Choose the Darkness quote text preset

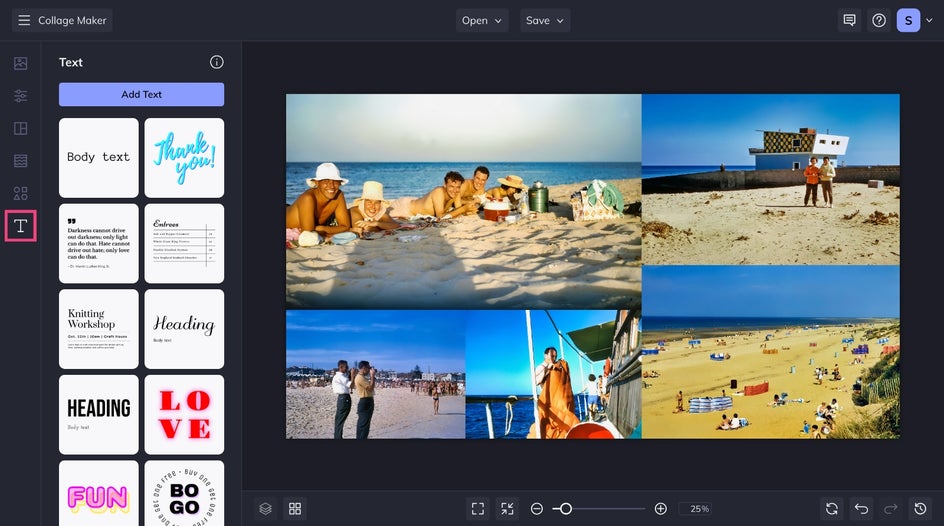99,243
